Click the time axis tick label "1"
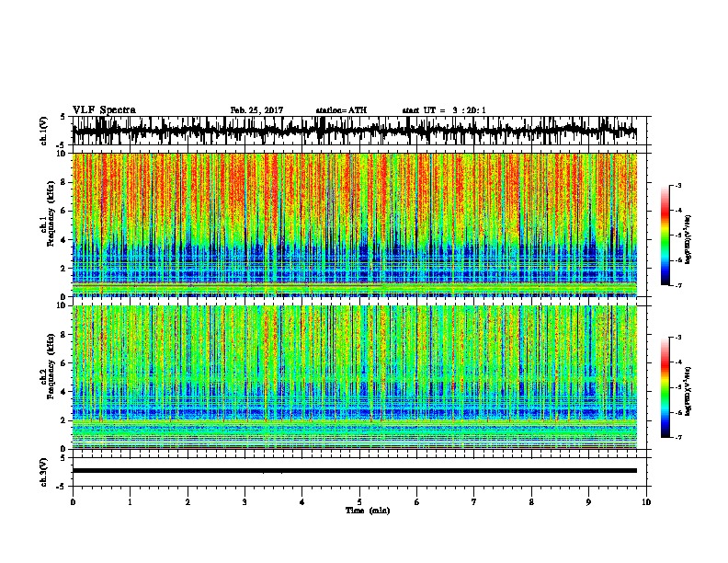Image resolution: width=728 pixels, height=563 pixels. [130, 502]
